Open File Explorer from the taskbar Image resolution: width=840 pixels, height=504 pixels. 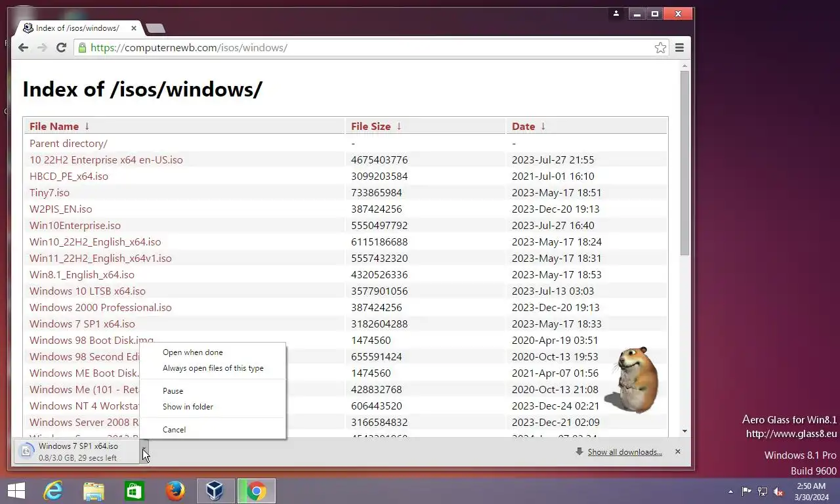(x=94, y=491)
